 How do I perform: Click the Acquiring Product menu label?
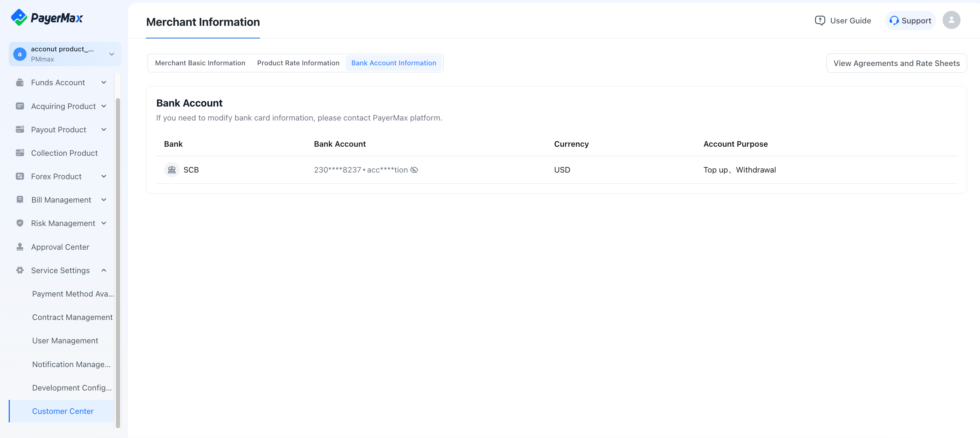[63, 106]
